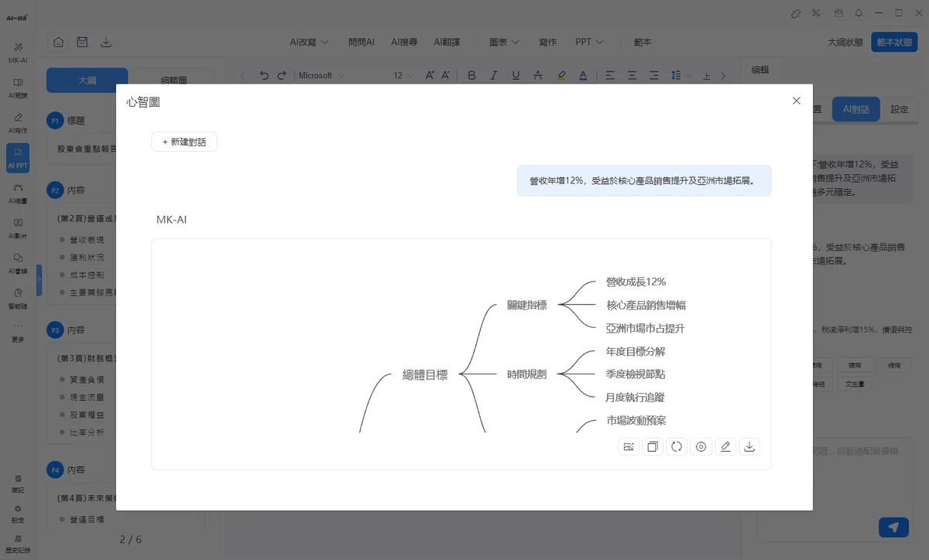Select the 時間規劃 mind map node

click(x=526, y=374)
